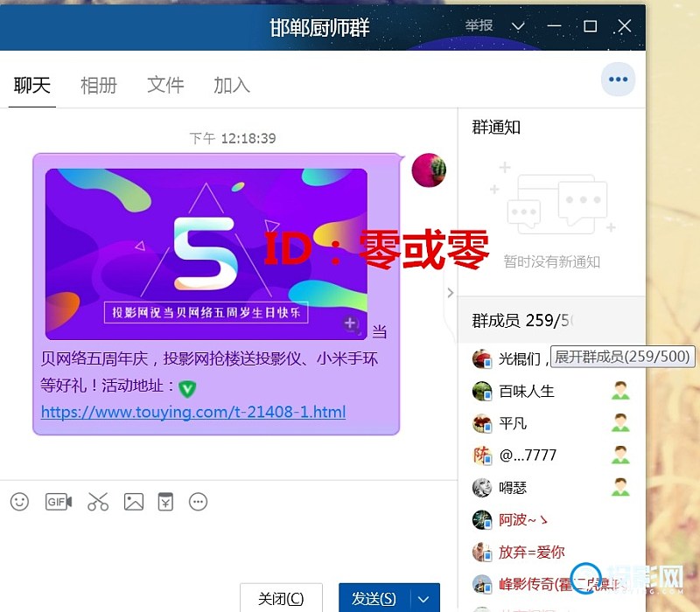Select member name 阿波~

(x=522, y=519)
